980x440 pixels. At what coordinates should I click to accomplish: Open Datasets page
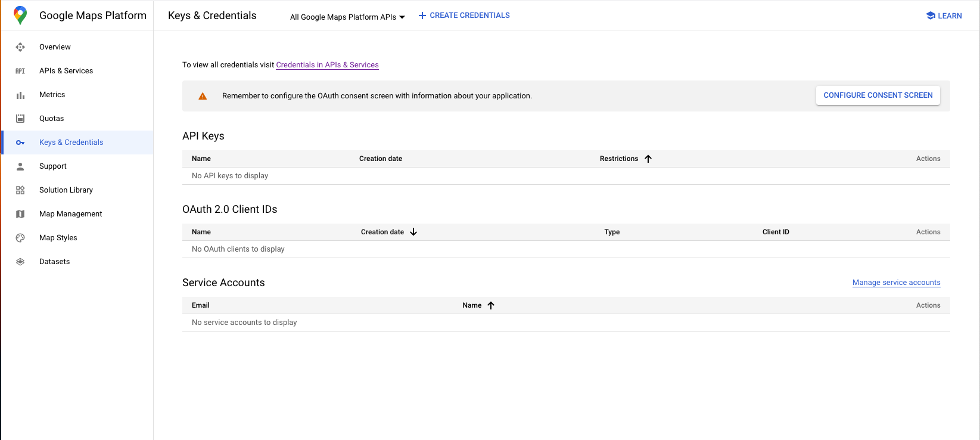click(x=77, y=262)
